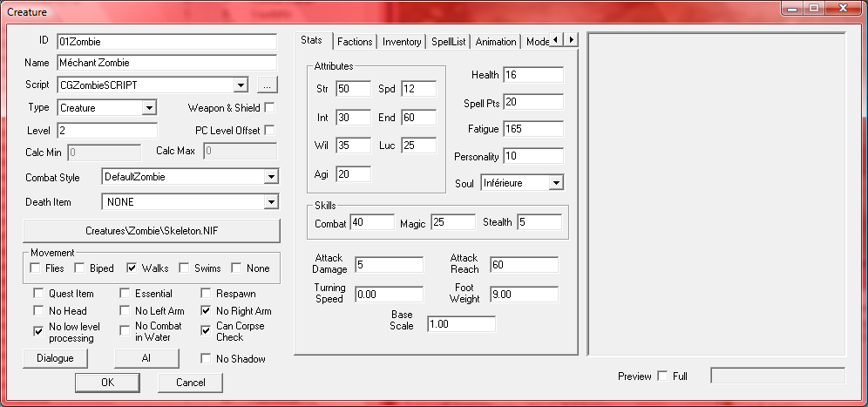Click the Attack Reach field
The height and width of the screenshot is (407, 868).
[525, 265]
